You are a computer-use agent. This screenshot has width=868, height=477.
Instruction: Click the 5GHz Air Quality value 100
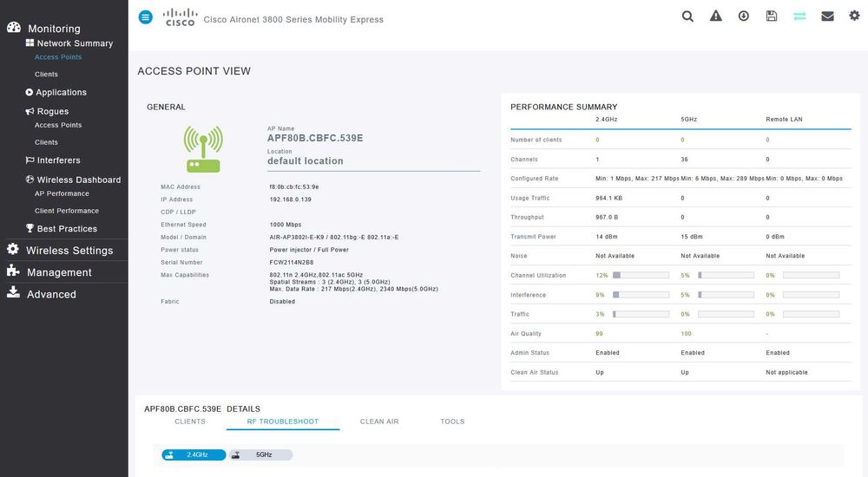(686, 334)
